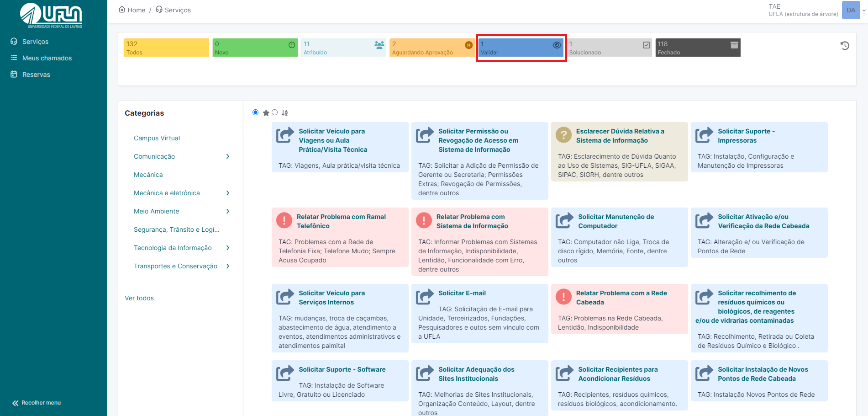Filter by the Todos 132 tile
This screenshot has width=868, height=416.
[166, 48]
